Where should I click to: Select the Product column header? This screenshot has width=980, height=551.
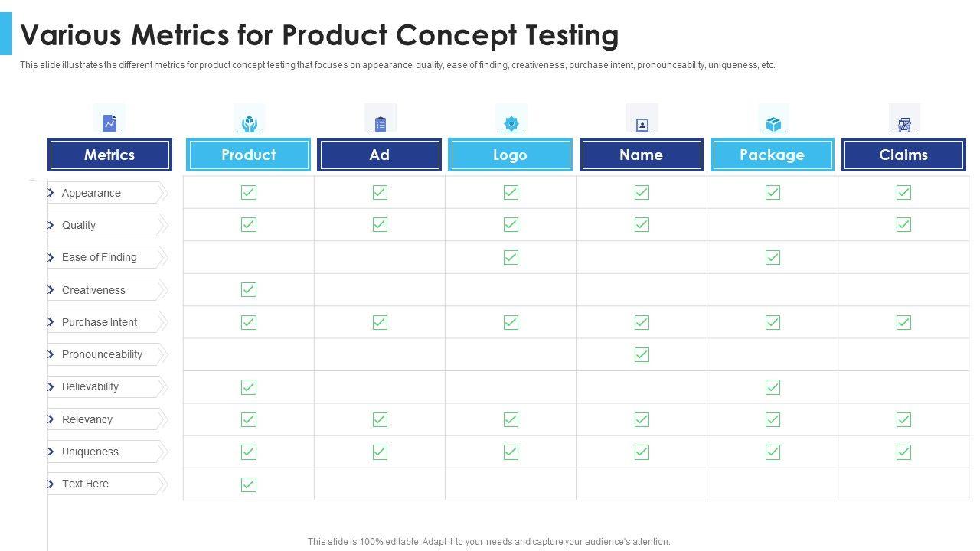(249, 155)
